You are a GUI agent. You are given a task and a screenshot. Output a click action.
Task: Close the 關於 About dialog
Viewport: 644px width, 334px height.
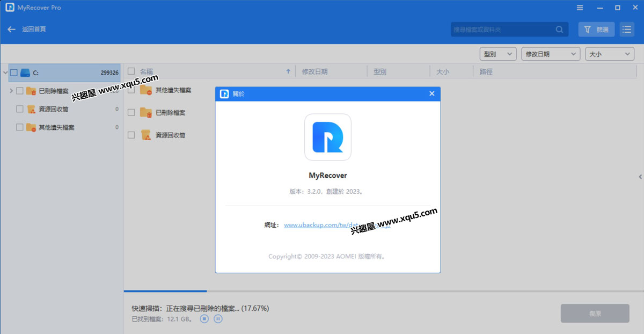[x=432, y=93]
